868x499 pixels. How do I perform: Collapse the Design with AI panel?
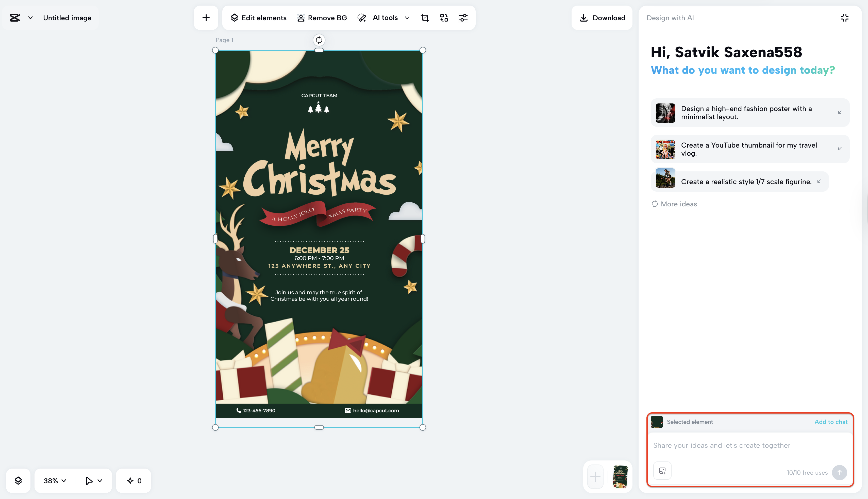point(844,18)
